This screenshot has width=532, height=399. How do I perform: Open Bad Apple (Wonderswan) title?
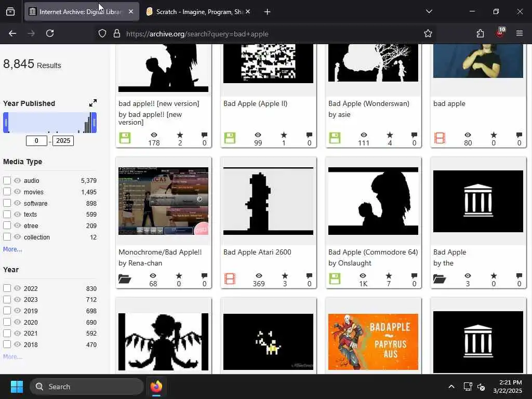[369, 103]
